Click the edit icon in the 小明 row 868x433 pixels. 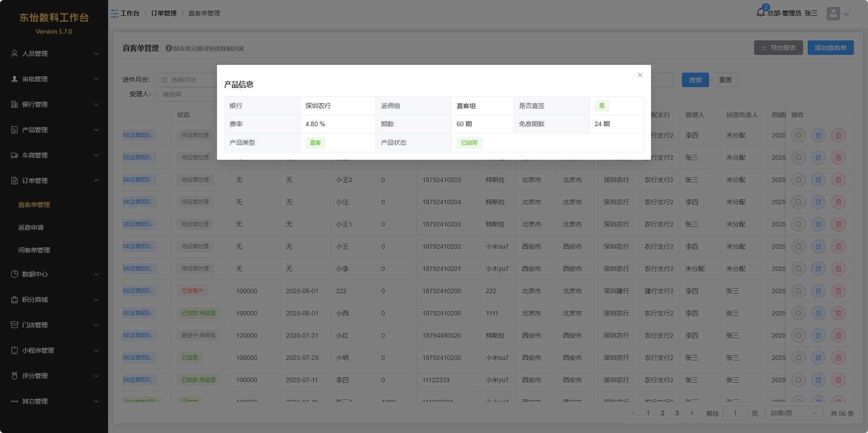click(x=818, y=358)
